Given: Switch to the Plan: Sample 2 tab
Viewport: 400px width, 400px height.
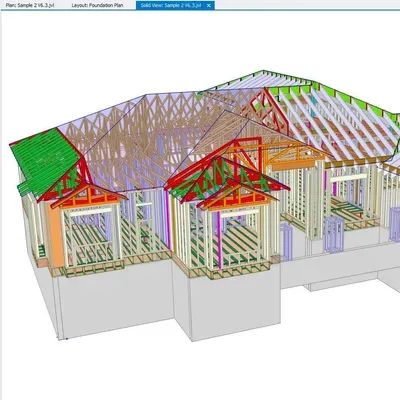Looking at the screenshot, I should (x=30, y=5).
